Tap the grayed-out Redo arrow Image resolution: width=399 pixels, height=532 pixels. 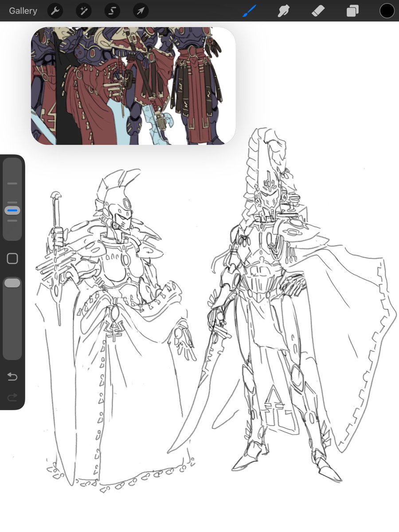click(12, 397)
